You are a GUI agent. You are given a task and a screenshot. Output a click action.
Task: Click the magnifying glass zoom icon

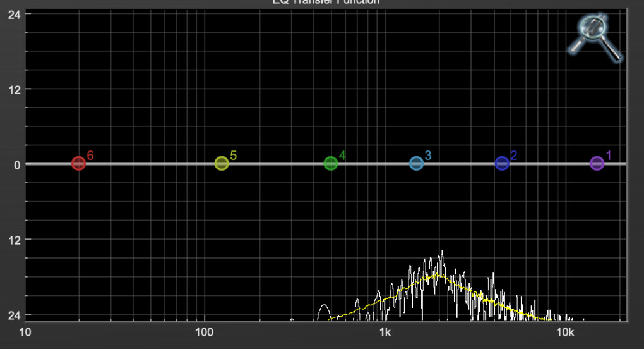[x=595, y=38]
